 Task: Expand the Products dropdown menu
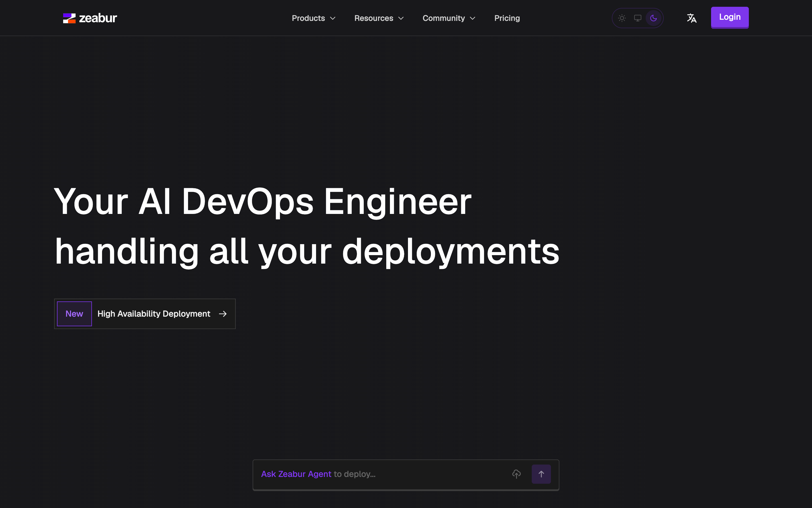coord(314,18)
